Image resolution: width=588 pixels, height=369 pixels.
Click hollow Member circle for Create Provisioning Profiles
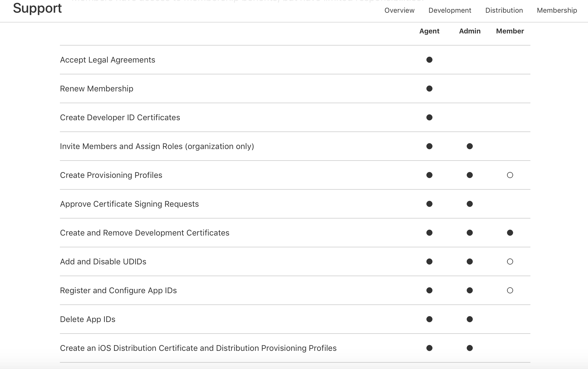[510, 175]
